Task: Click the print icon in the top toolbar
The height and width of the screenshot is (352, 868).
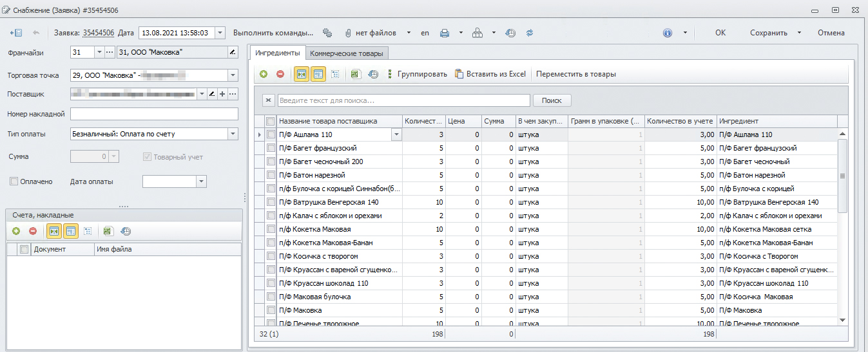Action: click(x=445, y=33)
